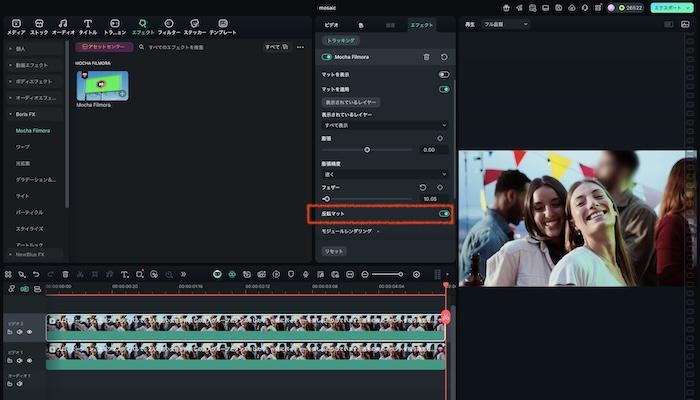Screen dimensions: 700x400
Task: Click the undo arrow in timeline toolbar
Action: coord(36,274)
